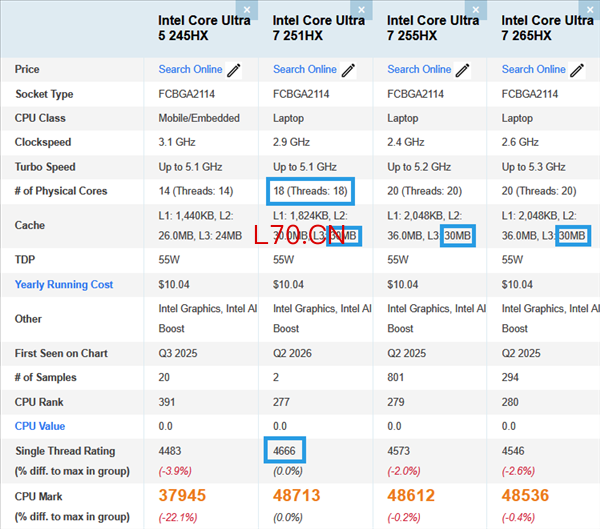Click the Turbo Speed row label
600x529 pixels.
point(45,167)
